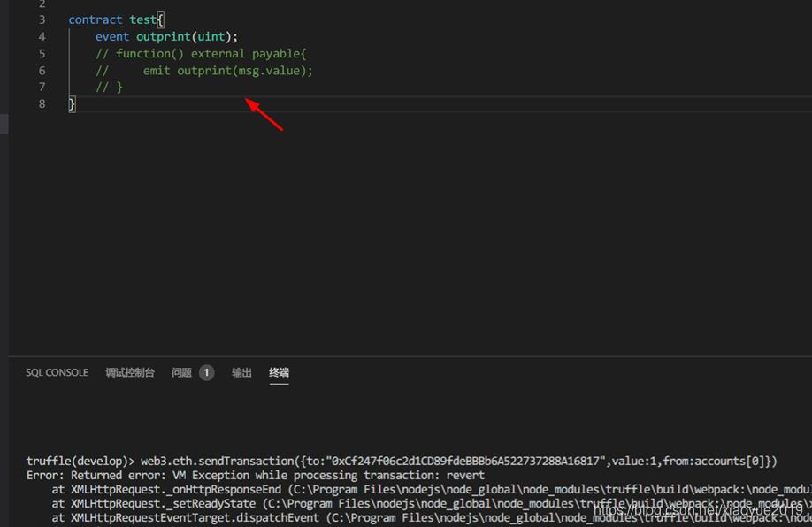Click line number 7 in the gutter
The width and height of the screenshot is (812, 527).
click(x=42, y=87)
